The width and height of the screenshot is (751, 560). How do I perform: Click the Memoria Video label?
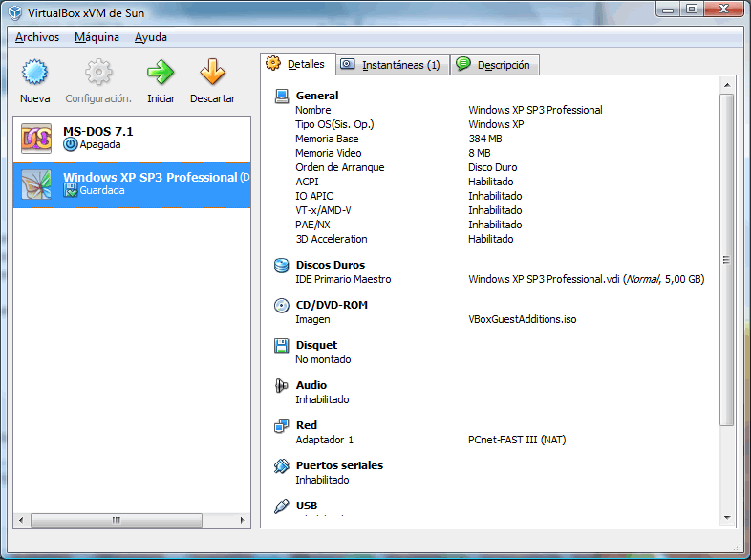pyautogui.click(x=328, y=153)
